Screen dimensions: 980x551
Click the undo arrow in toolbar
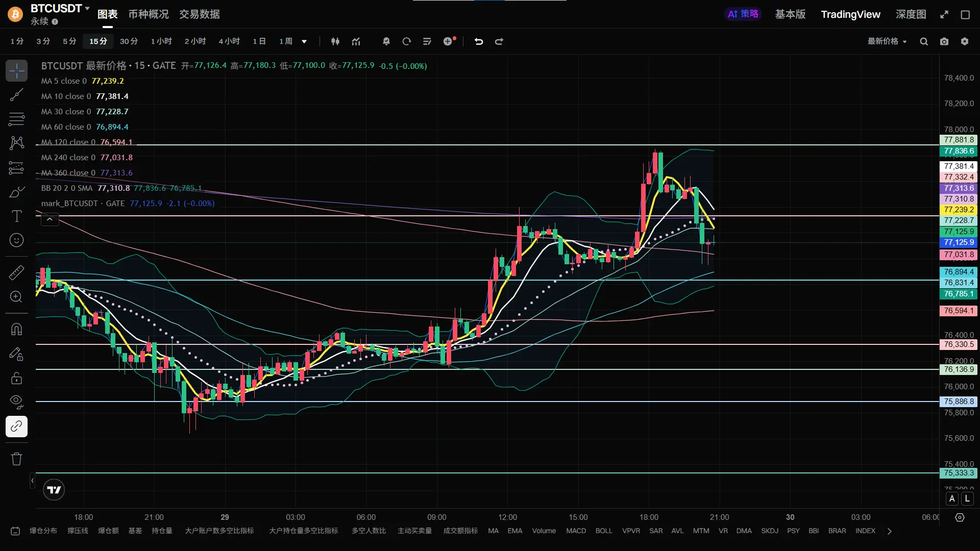point(478,41)
